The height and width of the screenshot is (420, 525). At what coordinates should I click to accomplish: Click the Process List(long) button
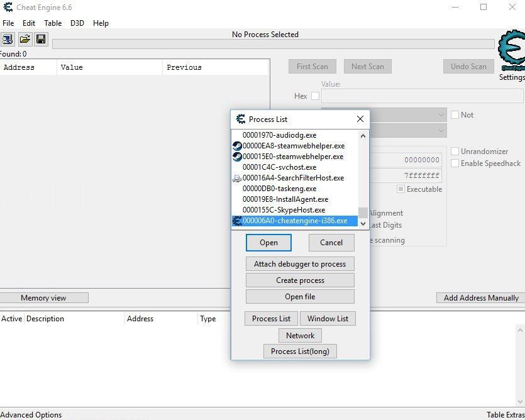(x=300, y=351)
